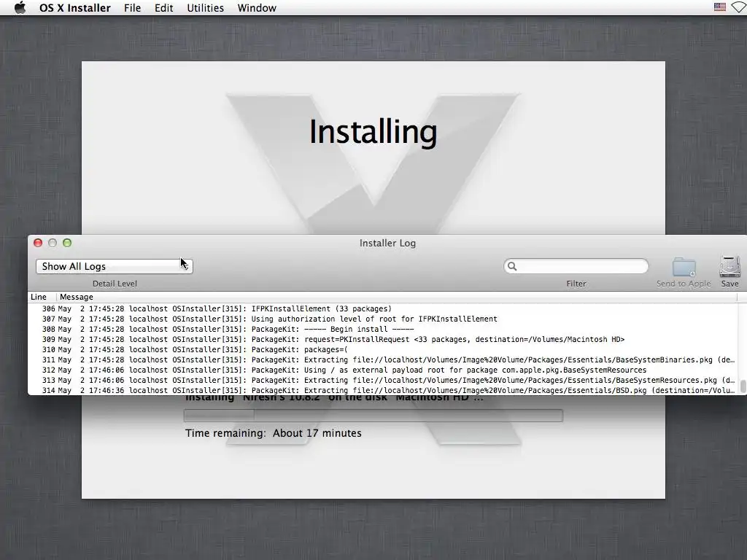The height and width of the screenshot is (560, 747).
Task: Minimize the Installer Log window
Action: tap(53, 243)
